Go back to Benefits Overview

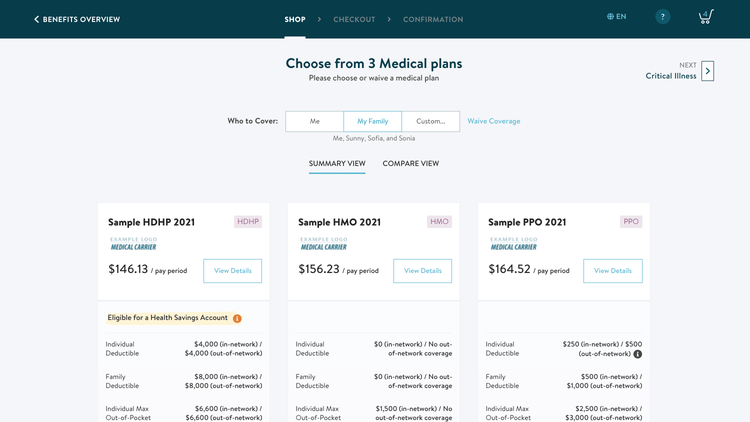77,19
